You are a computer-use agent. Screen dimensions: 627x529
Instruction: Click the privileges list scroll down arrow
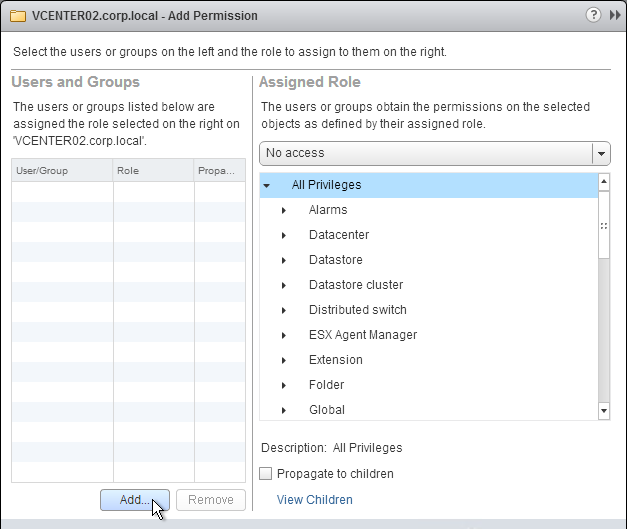[x=604, y=411]
